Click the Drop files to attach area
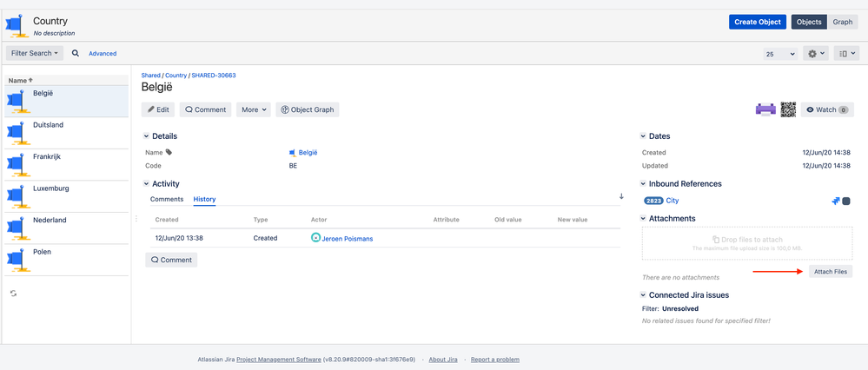 click(x=747, y=243)
